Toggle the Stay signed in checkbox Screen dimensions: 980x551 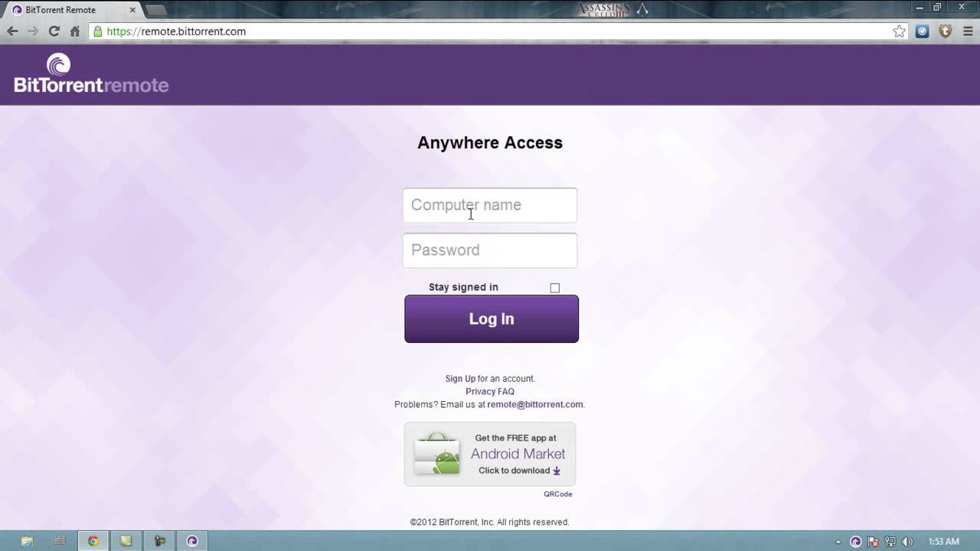tap(555, 288)
